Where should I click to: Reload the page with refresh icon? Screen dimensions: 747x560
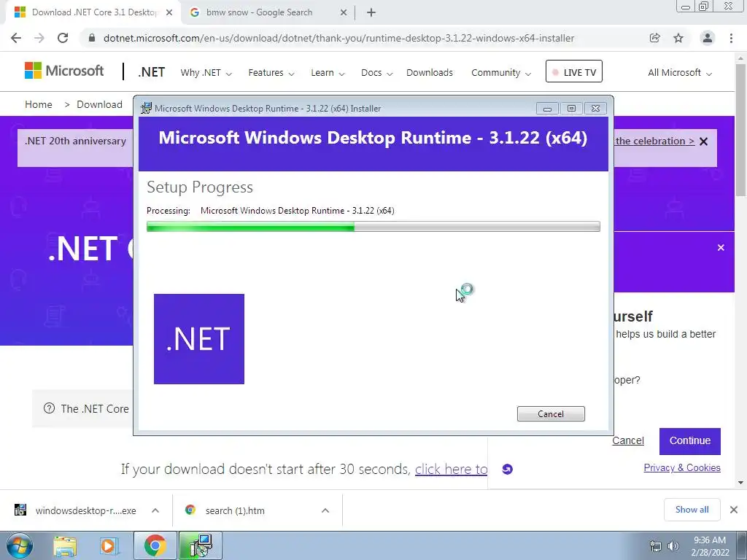[x=63, y=38]
